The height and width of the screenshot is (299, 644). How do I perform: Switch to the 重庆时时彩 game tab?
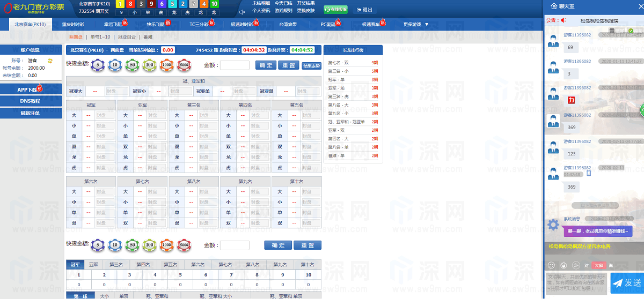72,24
